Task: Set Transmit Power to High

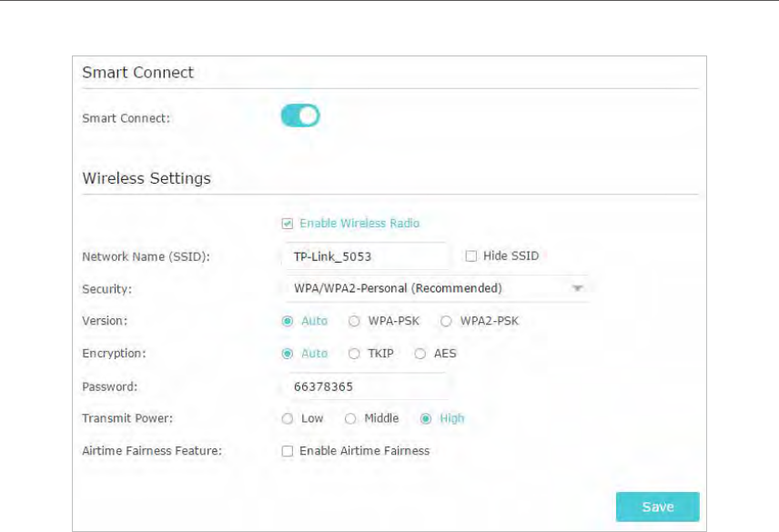Action: point(426,419)
